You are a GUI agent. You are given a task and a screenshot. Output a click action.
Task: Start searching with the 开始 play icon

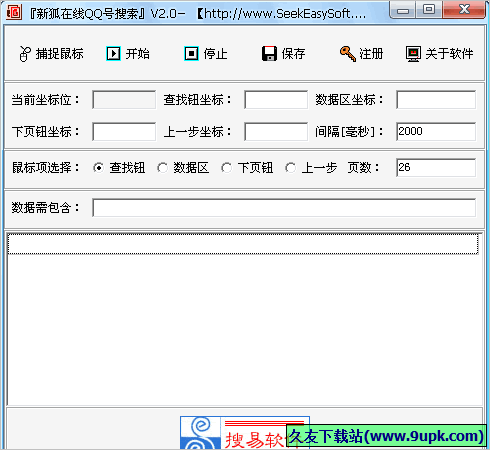coord(113,53)
